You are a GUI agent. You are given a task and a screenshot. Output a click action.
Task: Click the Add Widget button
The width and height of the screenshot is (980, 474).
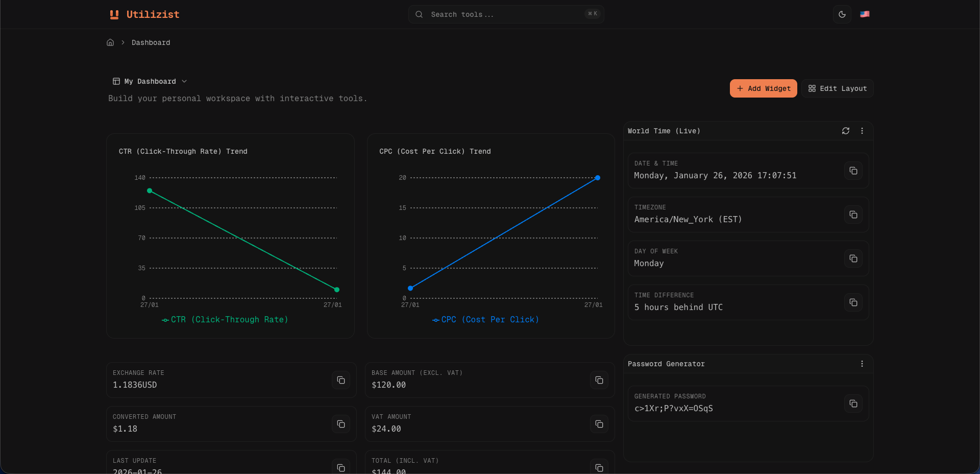(x=763, y=88)
